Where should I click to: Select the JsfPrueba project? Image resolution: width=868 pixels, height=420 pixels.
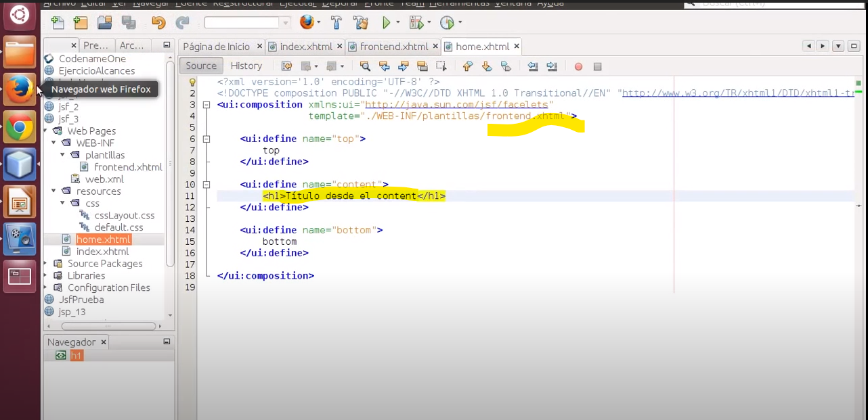coord(81,300)
